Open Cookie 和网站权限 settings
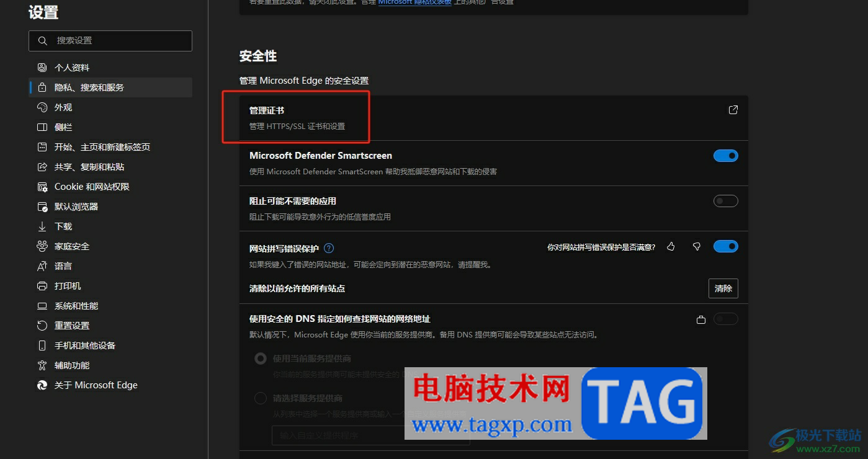This screenshot has height=459, width=868. [110, 187]
